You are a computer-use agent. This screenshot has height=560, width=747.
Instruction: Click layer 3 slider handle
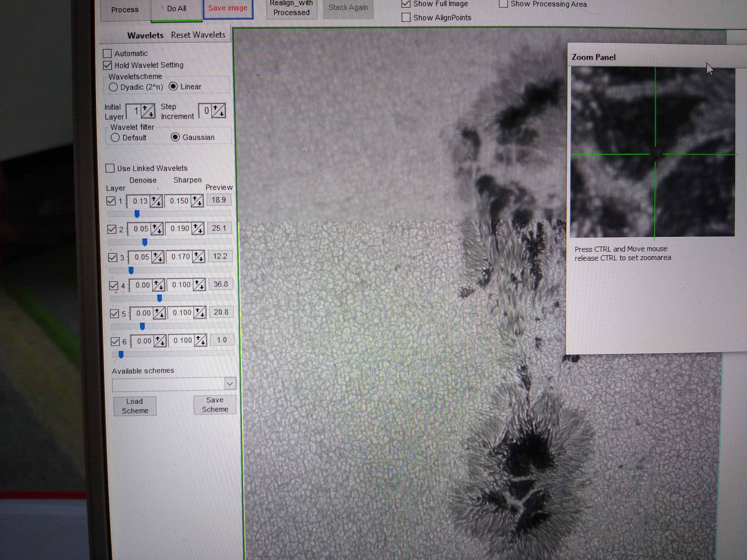[x=131, y=270]
